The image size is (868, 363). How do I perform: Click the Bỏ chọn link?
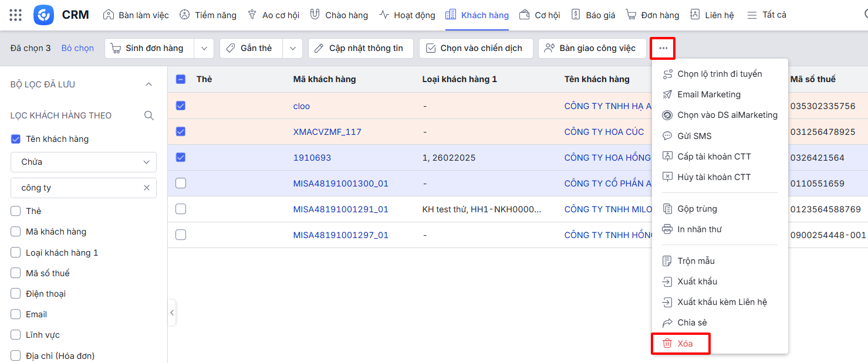(77, 48)
